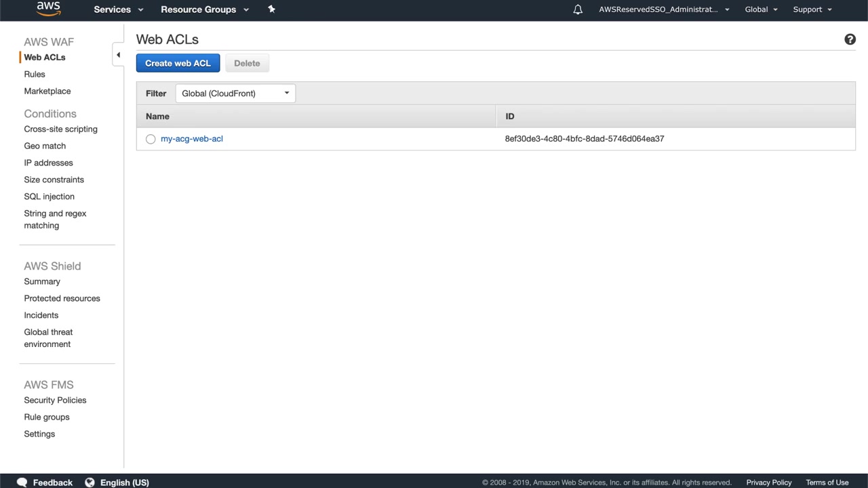Collapse the sidebar with the arrow
This screenshot has width=868, height=488.
pyautogui.click(x=118, y=55)
